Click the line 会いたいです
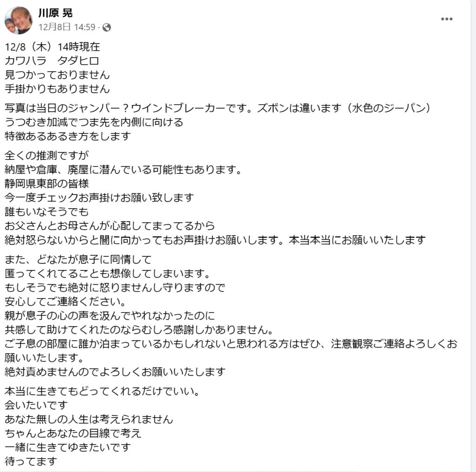 click(36, 406)
